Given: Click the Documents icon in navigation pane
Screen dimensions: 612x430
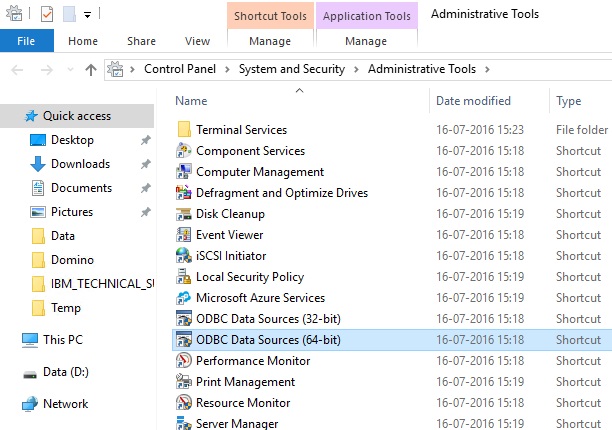Looking at the screenshot, I should pos(38,188).
